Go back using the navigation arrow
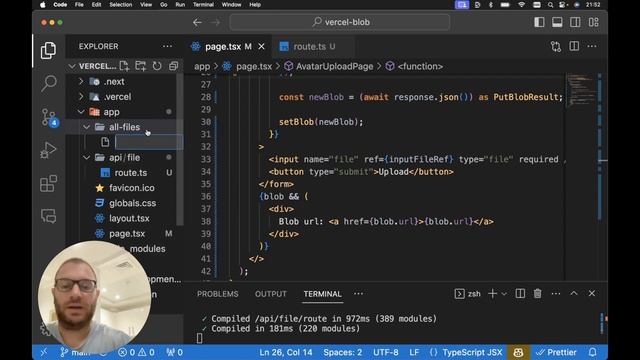The height and width of the screenshot is (360, 640). 197,22
